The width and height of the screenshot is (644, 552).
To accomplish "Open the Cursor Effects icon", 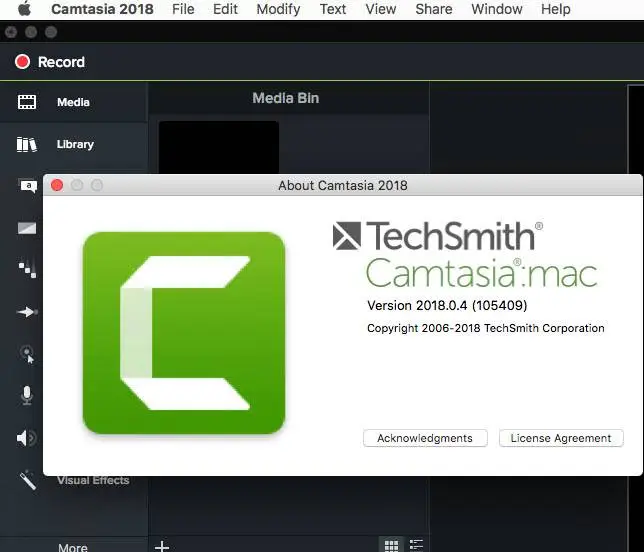I will point(27,354).
